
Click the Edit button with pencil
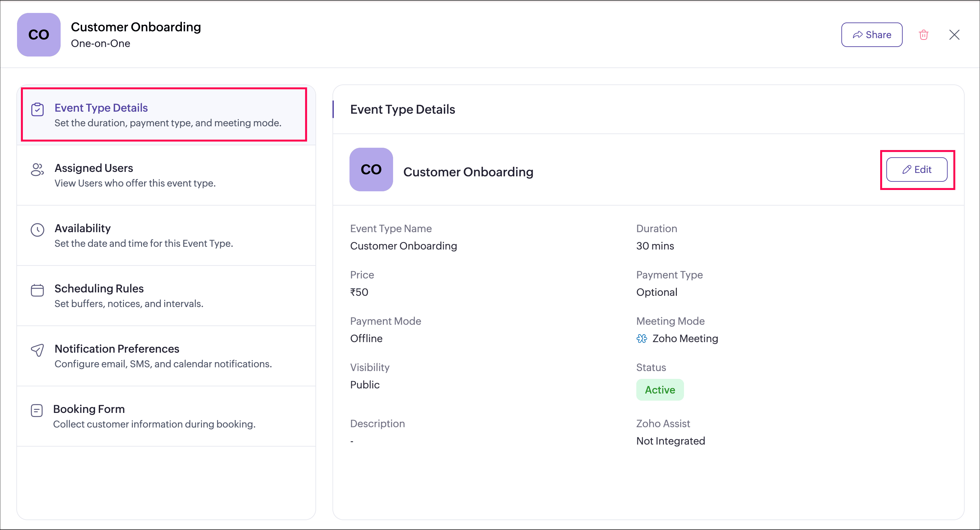916,170
